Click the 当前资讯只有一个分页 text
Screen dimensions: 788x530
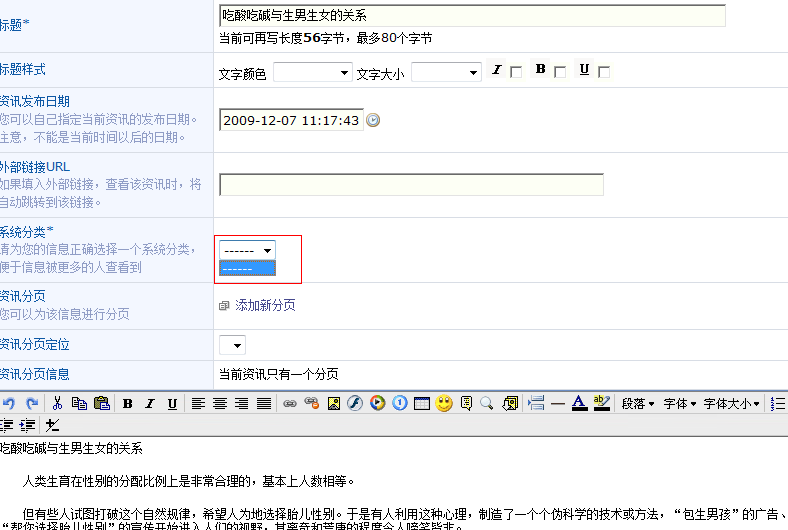coord(279,374)
